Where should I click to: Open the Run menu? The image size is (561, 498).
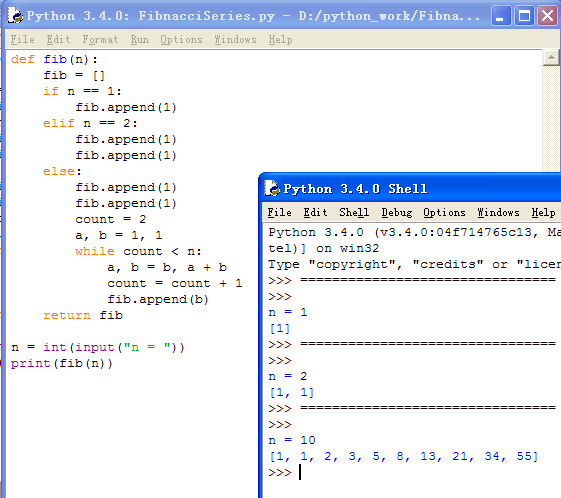coord(140,39)
